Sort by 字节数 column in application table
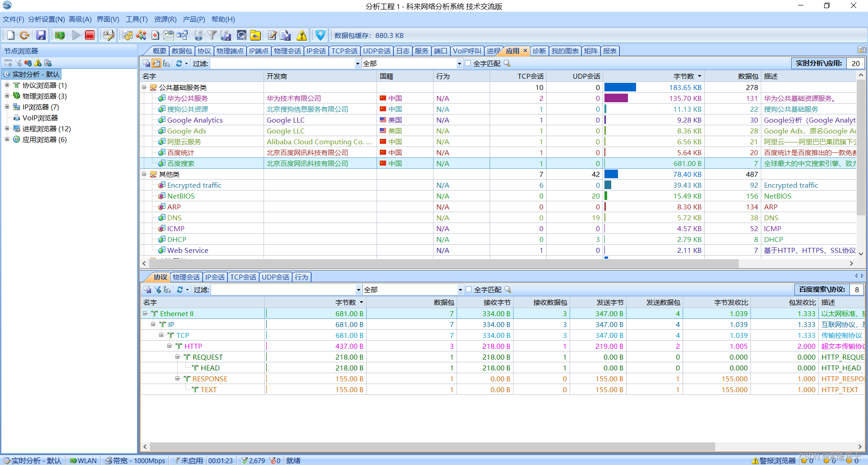Image resolution: width=868 pixels, height=465 pixels. click(653, 76)
